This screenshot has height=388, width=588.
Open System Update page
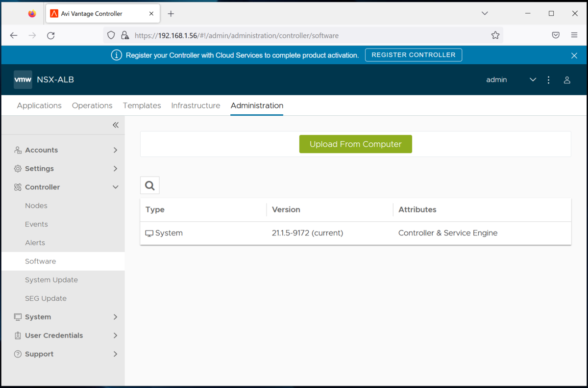click(x=51, y=280)
